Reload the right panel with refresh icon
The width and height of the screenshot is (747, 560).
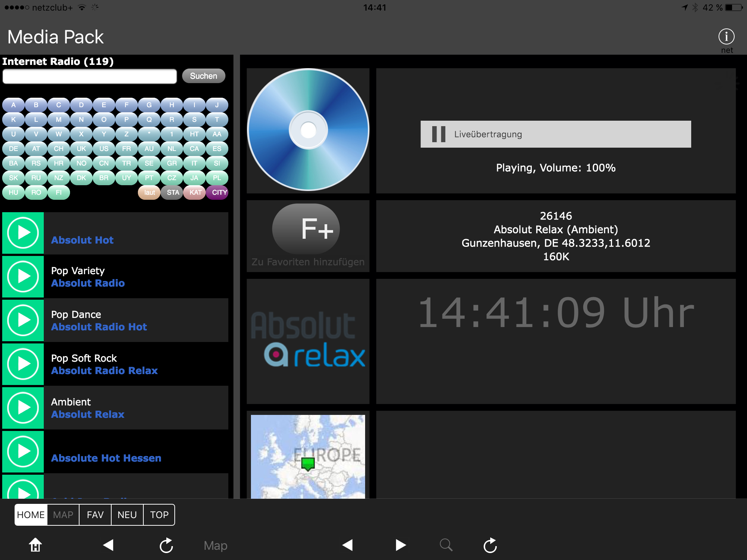point(490,545)
